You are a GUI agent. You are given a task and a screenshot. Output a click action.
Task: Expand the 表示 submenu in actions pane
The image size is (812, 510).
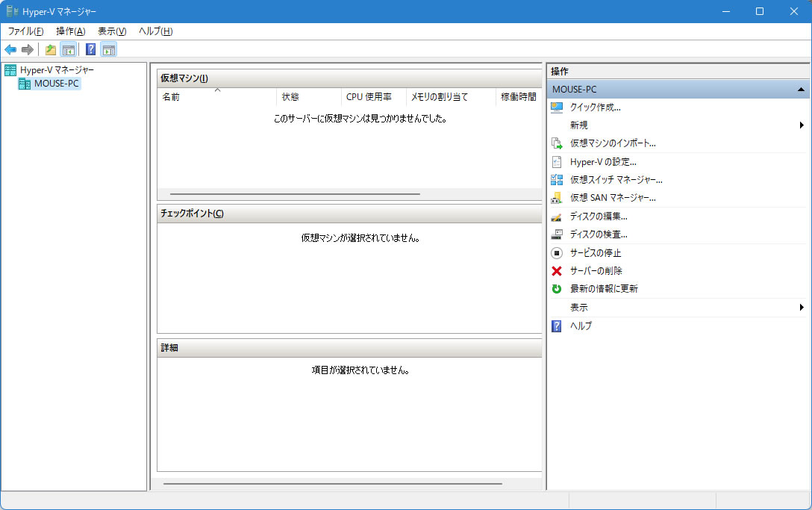pyautogui.click(x=801, y=308)
